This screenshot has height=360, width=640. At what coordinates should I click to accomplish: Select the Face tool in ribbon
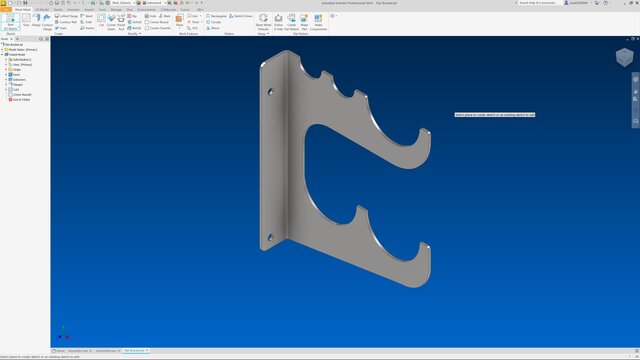point(26,21)
